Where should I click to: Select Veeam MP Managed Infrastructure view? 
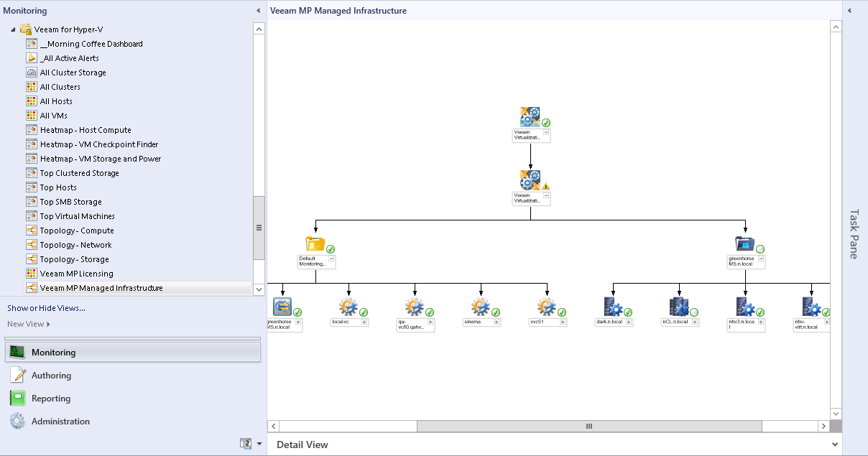(x=101, y=288)
